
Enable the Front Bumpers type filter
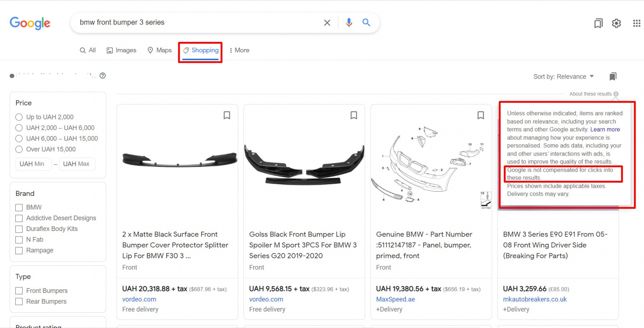click(19, 291)
